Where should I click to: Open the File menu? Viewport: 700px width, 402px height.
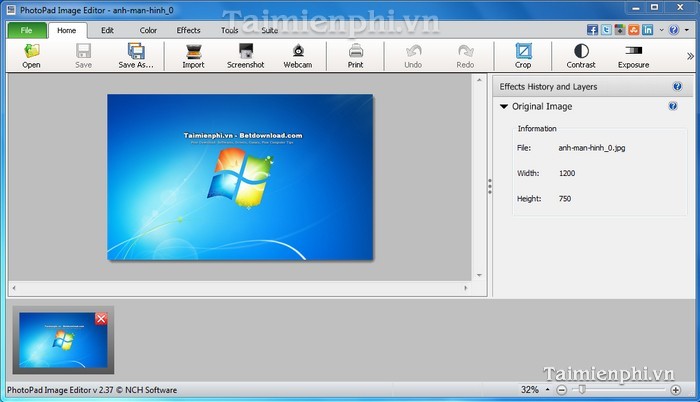(27, 30)
